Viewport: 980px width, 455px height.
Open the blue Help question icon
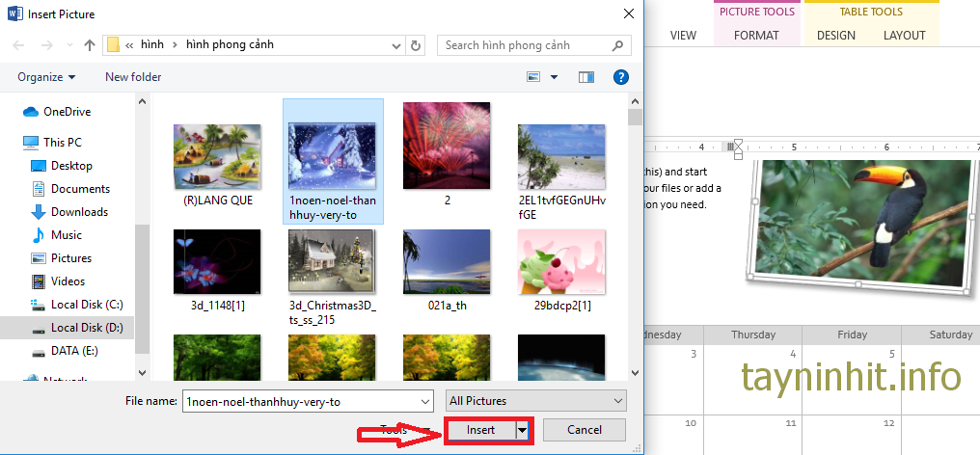click(622, 77)
